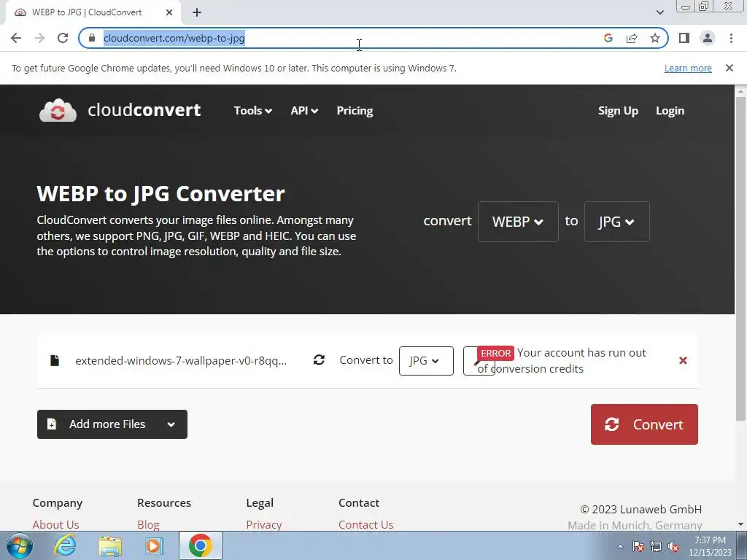The width and height of the screenshot is (747, 560).
Task: Click Sign Up in the header
Action: (x=618, y=111)
